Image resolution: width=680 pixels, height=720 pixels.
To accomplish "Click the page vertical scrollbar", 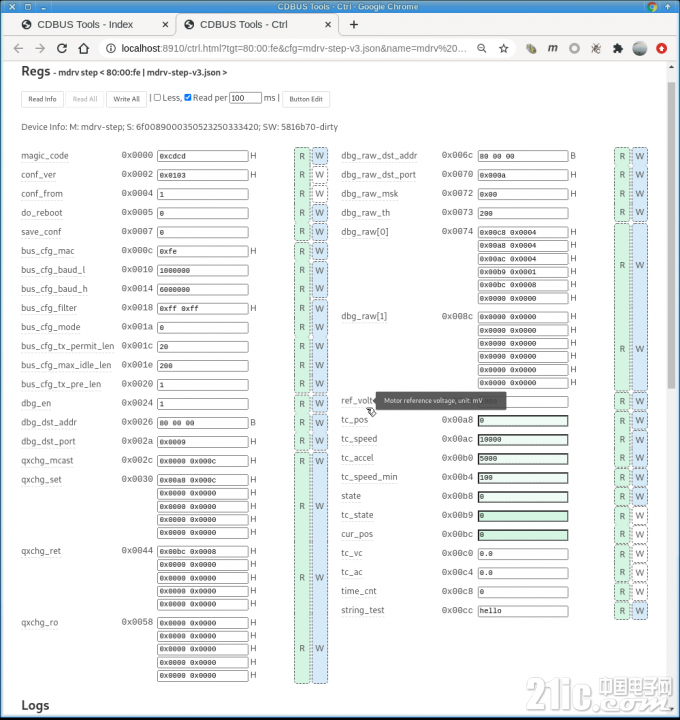I will pyautogui.click(x=671, y=234).
